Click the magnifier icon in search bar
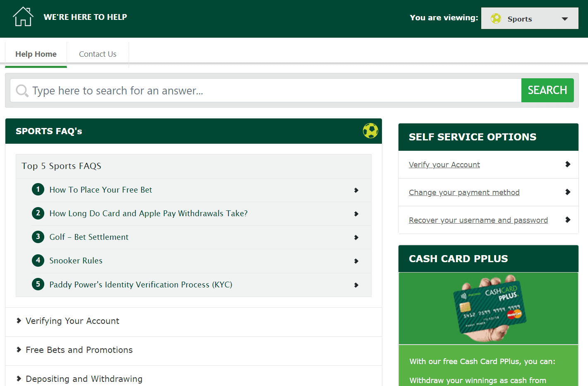Image resolution: width=588 pixels, height=386 pixels. 22,90
